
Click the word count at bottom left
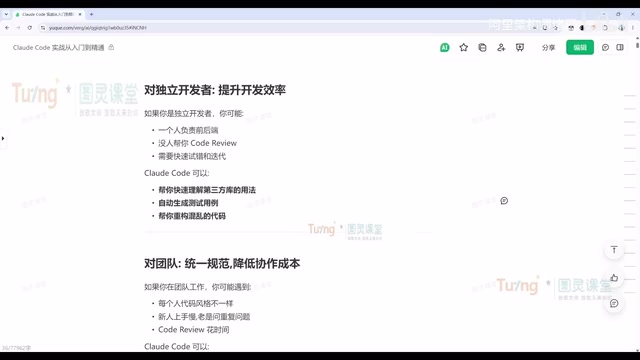point(16,348)
